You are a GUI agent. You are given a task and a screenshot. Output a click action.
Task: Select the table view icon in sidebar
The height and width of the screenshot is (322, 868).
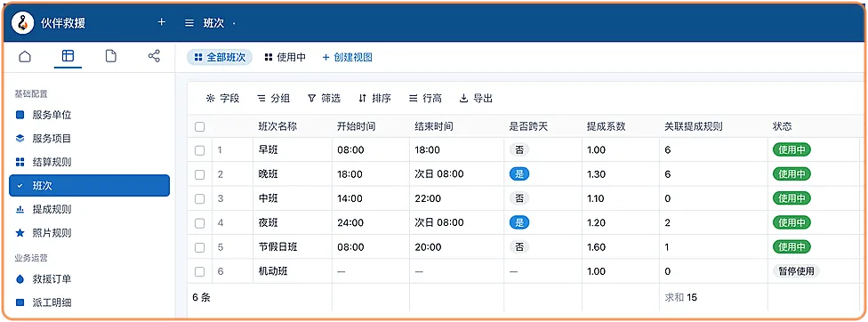(x=68, y=56)
